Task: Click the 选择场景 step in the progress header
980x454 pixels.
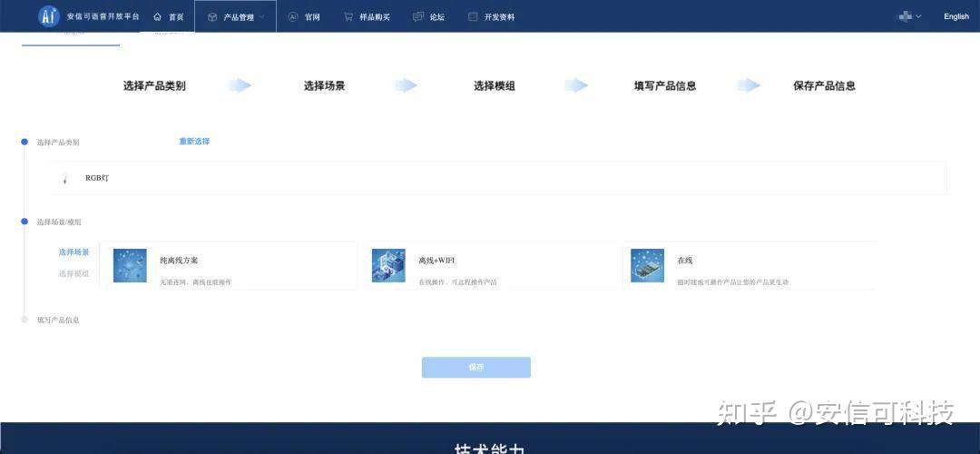Action: pos(324,86)
